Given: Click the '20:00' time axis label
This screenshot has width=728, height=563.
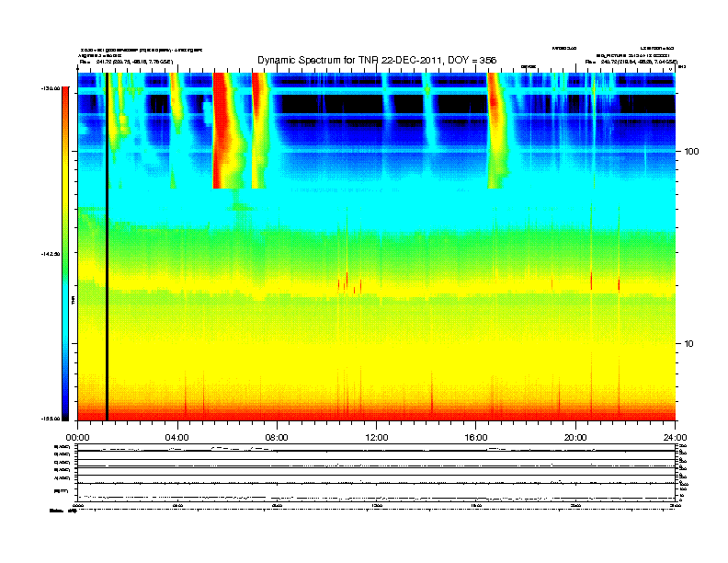Looking at the screenshot, I should 575,438.
